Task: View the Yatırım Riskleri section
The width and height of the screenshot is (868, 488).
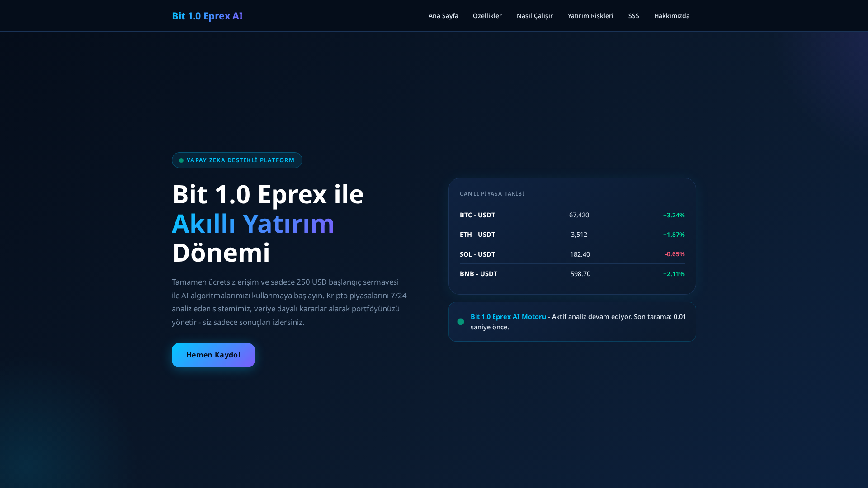Action: click(x=590, y=15)
